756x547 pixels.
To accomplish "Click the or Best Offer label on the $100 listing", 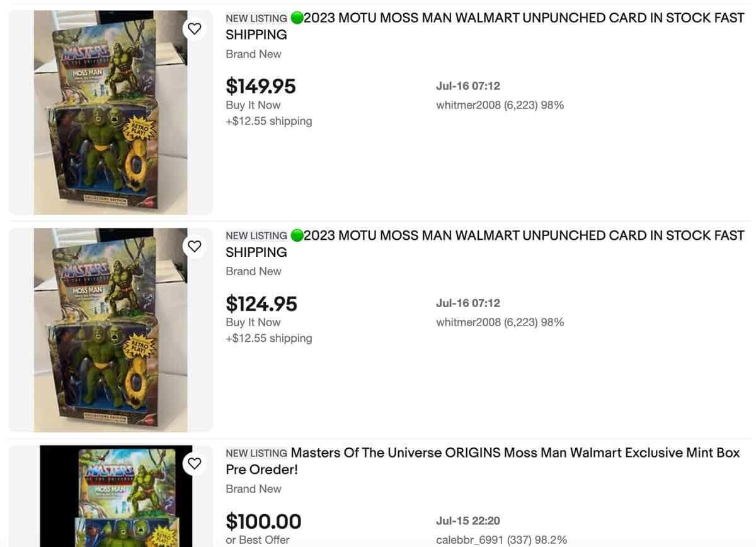I will (257, 539).
